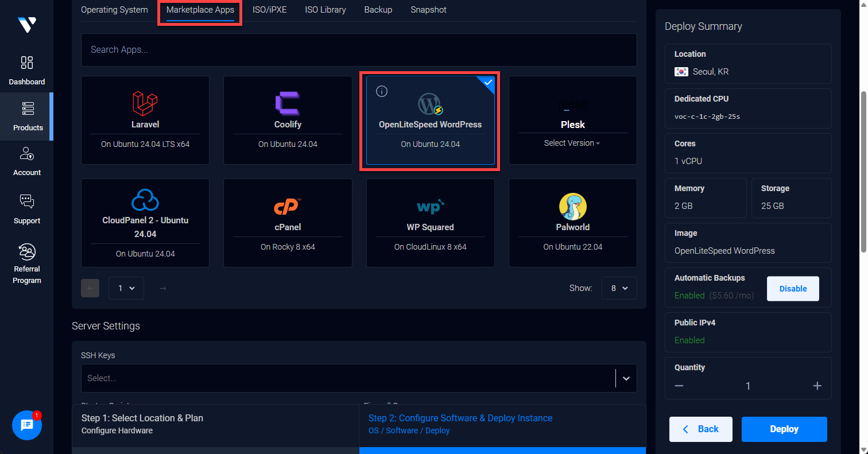Viewport: 868px width, 454px height.
Task: Click the ($5.60 /mo) backup price
Action: point(732,296)
